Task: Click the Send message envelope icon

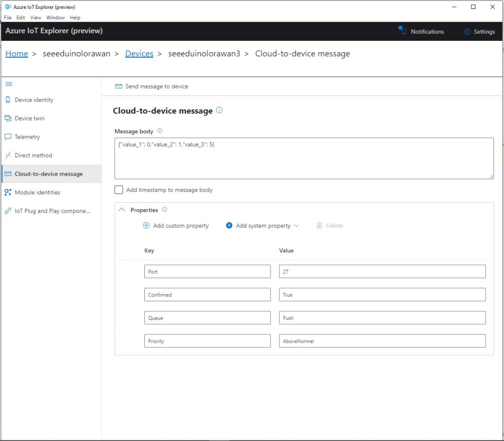Action: (x=118, y=86)
